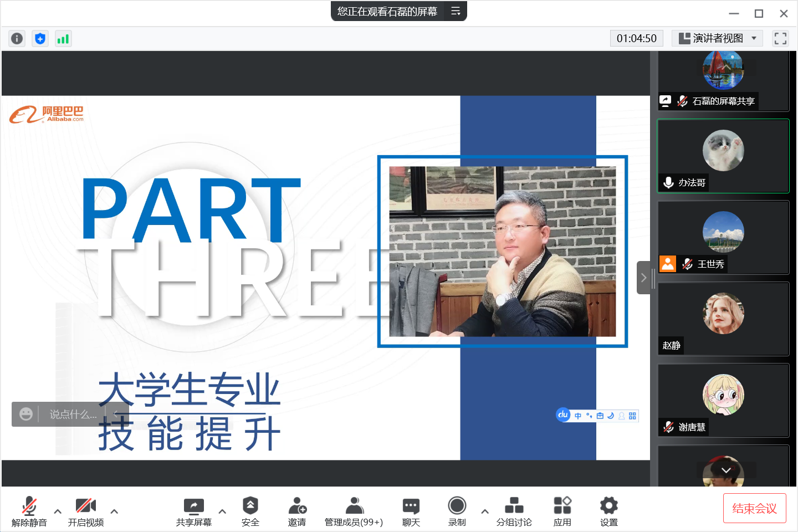The image size is (798, 532).
Task: Check the green network signal icon
Action: click(63, 38)
